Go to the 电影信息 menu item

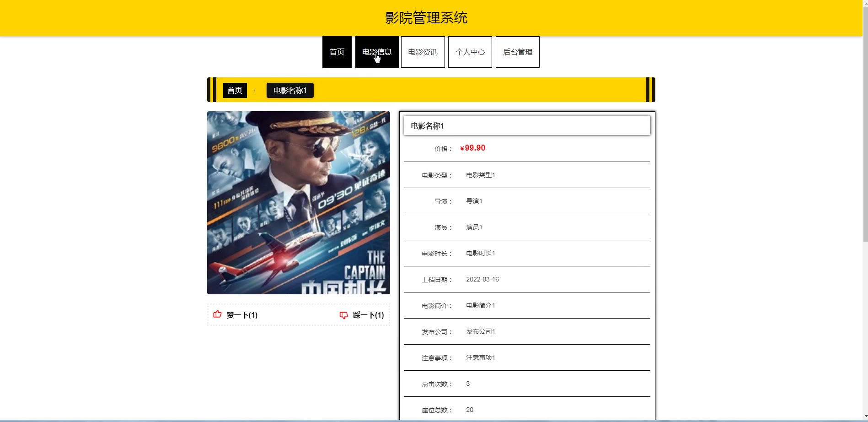pos(377,52)
